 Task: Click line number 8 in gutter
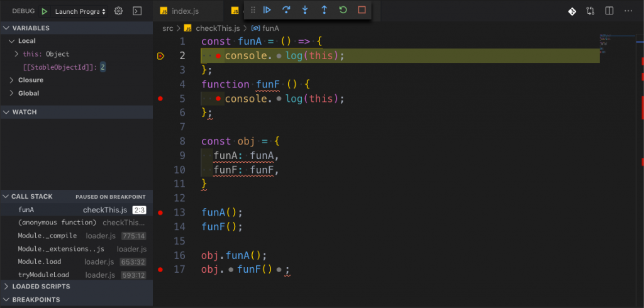click(182, 141)
